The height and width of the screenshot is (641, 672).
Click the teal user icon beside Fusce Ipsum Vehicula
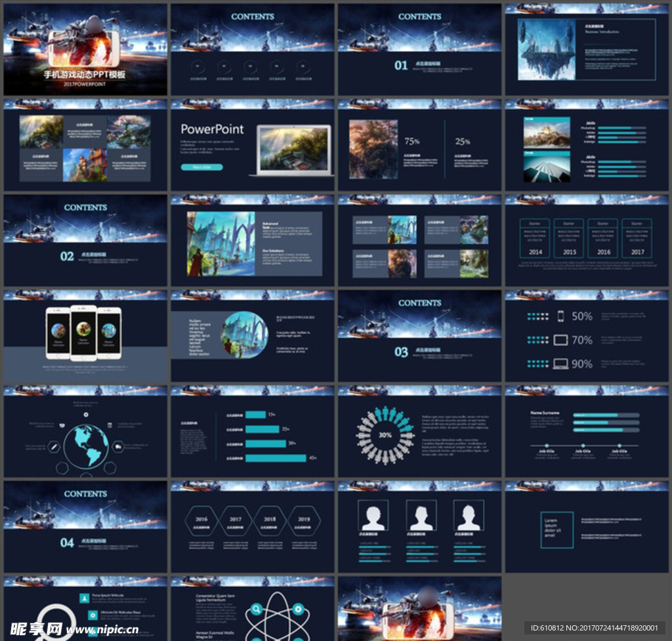pos(85,598)
